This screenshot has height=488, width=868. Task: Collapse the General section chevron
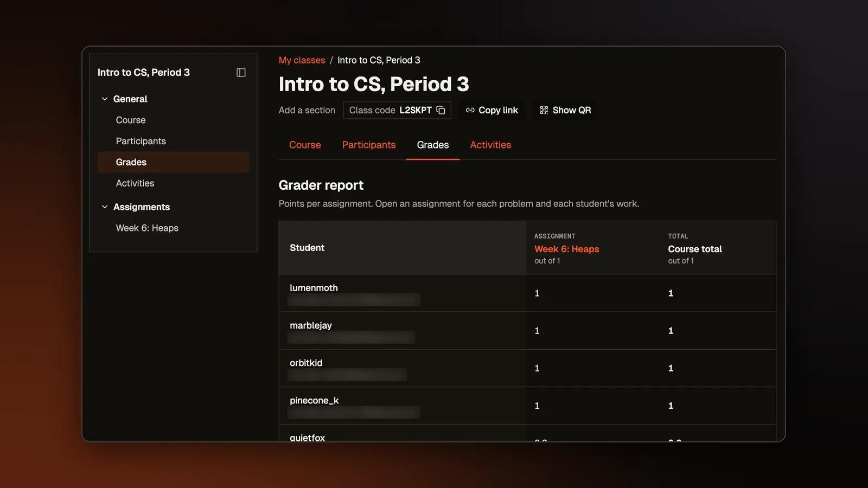click(105, 99)
